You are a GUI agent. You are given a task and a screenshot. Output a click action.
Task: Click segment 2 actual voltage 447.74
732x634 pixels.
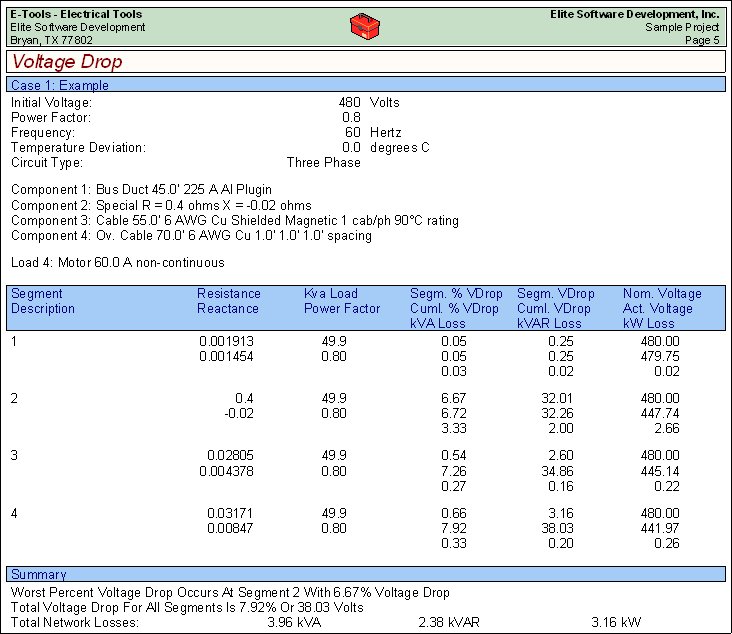(660, 413)
